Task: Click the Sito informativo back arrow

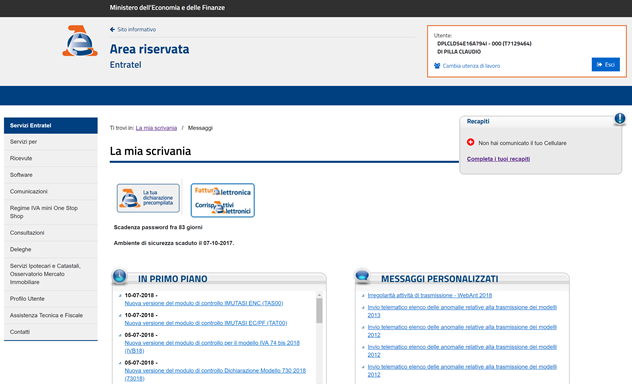Action: [112, 29]
